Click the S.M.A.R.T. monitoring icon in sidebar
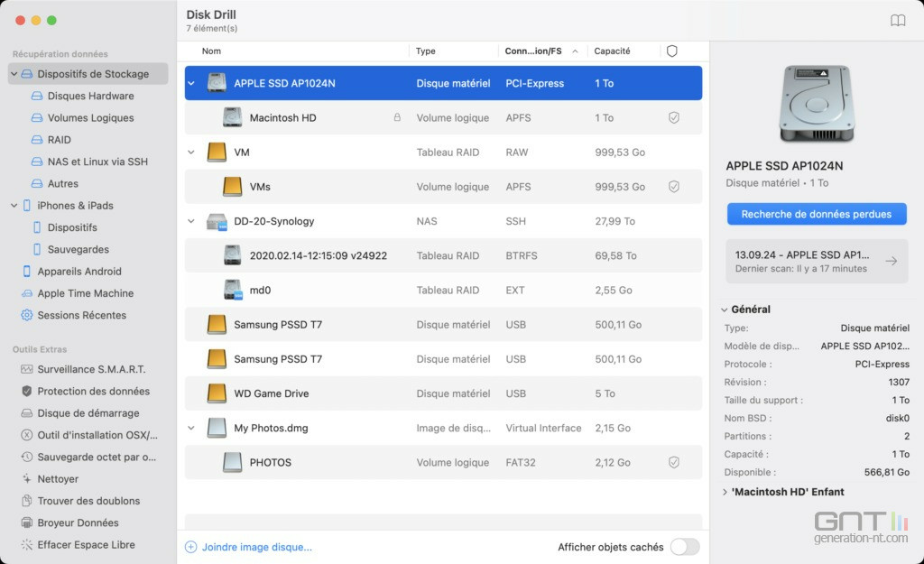 point(27,369)
